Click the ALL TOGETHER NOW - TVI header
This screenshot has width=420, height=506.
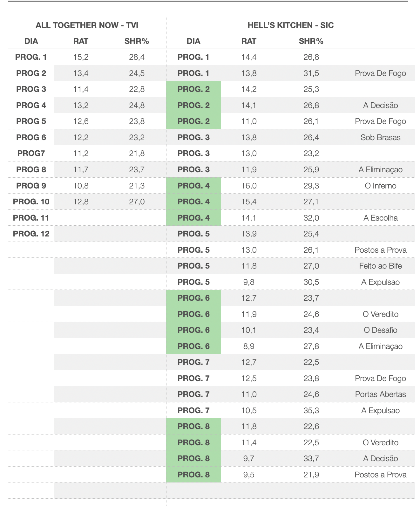click(87, 25)
